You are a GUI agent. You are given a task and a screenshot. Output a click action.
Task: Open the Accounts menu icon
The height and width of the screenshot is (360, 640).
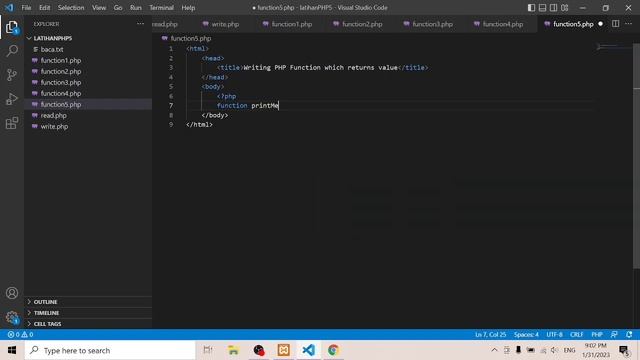12,293
